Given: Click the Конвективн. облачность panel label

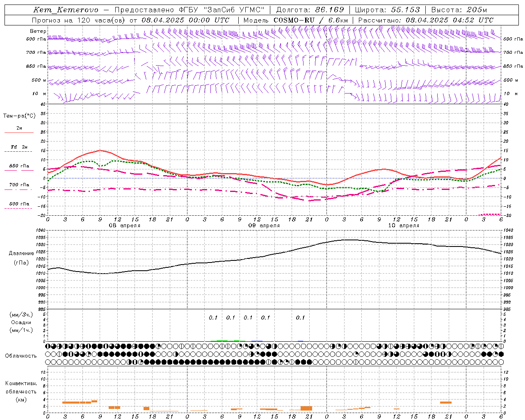Looking at the screenshot, I should click(21, 388).
